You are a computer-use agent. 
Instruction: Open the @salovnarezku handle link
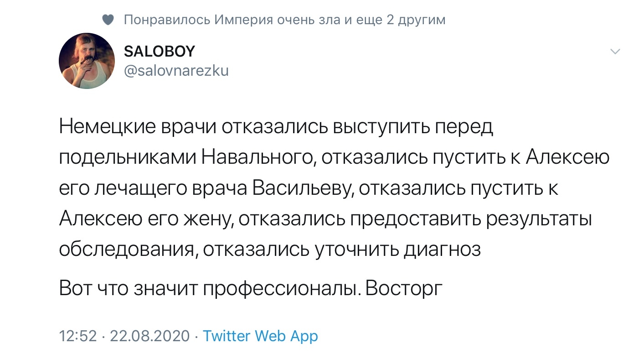tap(176, 71)
